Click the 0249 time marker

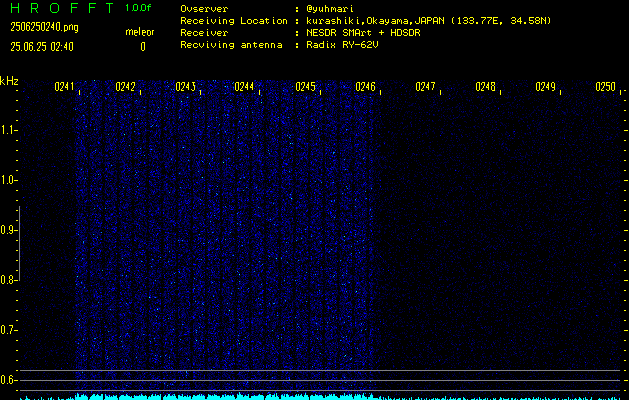(x=545, y=87)
